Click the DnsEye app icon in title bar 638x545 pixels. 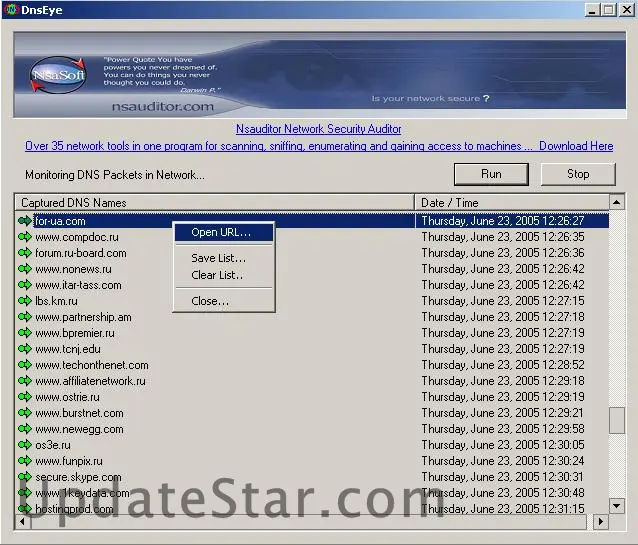coord(11,10)
